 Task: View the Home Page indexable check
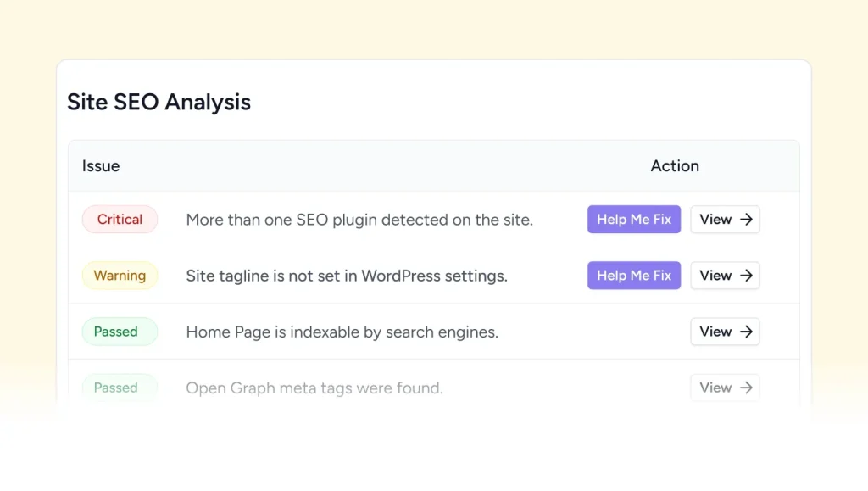[x=725, y=332]
